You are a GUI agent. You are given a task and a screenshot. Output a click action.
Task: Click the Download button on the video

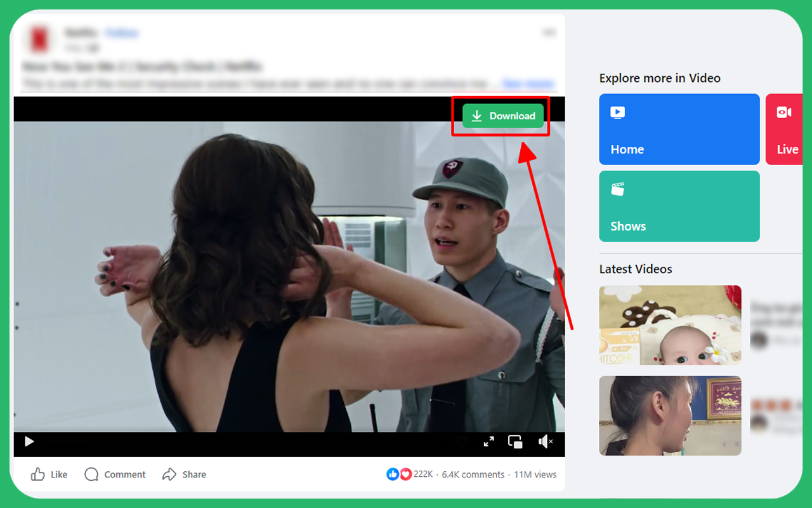click(503, 116)
